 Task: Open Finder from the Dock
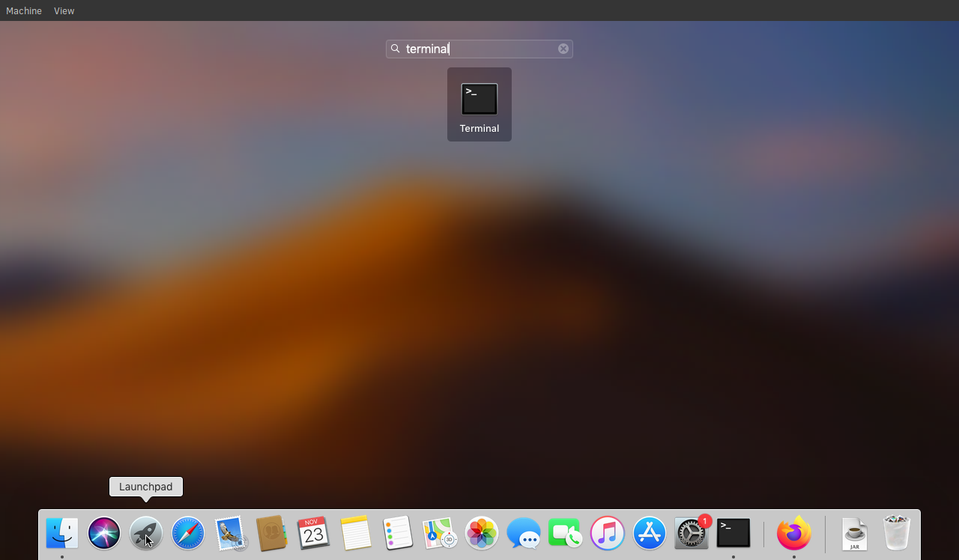62,533
